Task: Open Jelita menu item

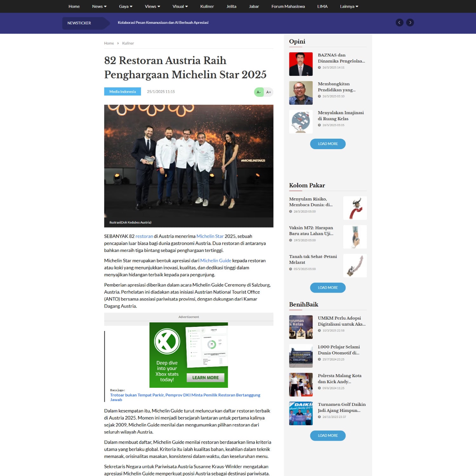Action: tap(231, 6)
